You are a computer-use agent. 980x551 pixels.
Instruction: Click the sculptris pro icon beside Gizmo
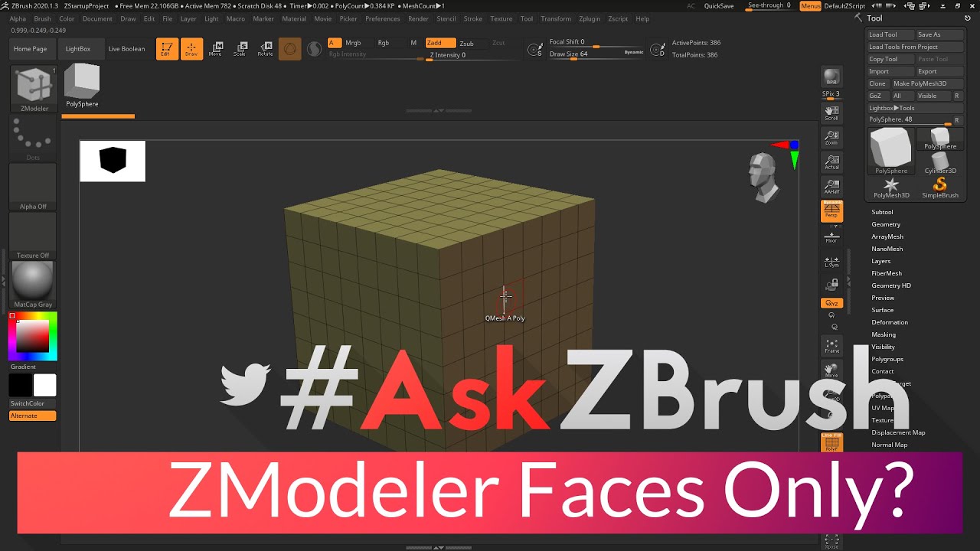tap(314, 49)
